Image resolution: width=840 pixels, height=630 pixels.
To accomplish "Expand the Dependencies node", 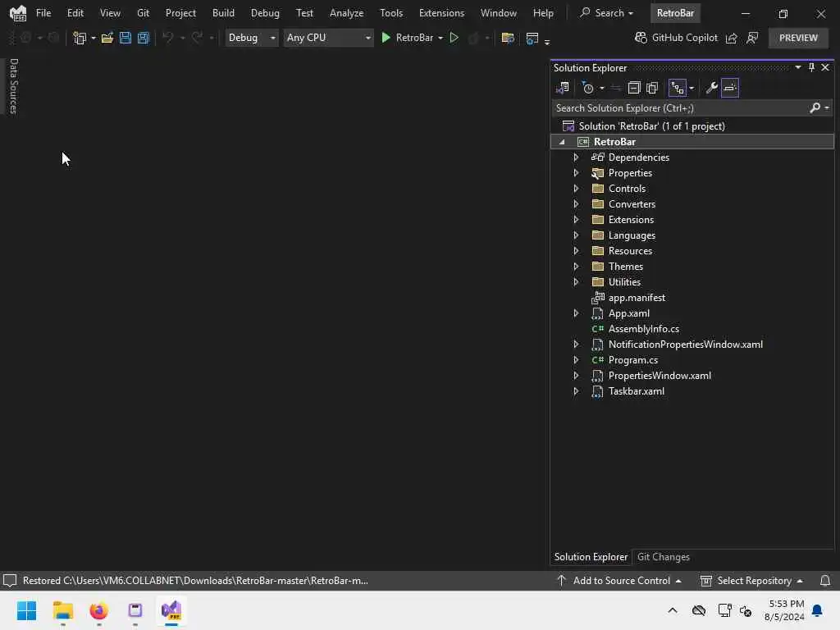I will 576,157.
